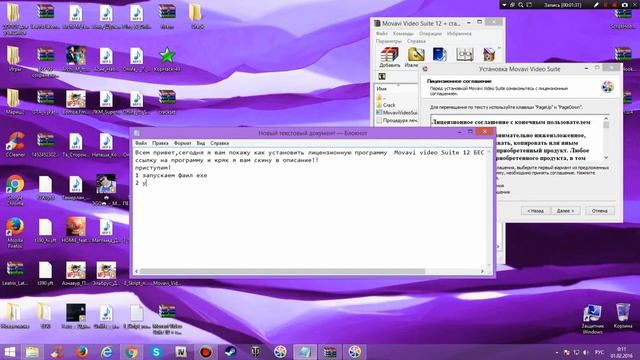Open Internet Explorer from the taskbar
The width and height of the screenshot is (640, 360).
(107, 352)
